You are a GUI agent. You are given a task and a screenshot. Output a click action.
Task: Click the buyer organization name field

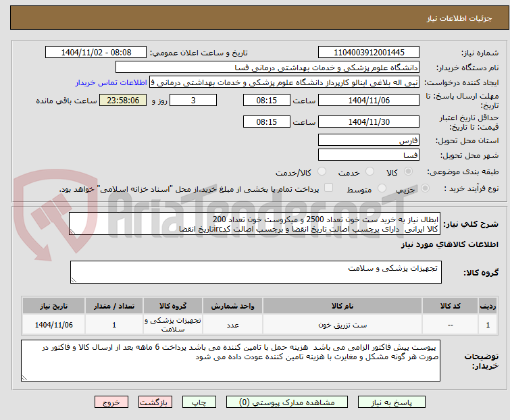tap(267, 68)
